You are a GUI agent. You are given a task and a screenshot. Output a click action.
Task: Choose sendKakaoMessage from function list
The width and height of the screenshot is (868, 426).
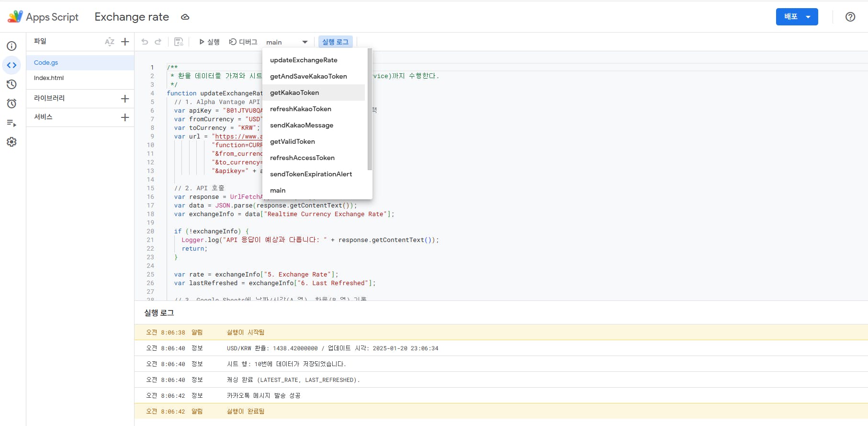pyautogui.click(x=314, y=125)
